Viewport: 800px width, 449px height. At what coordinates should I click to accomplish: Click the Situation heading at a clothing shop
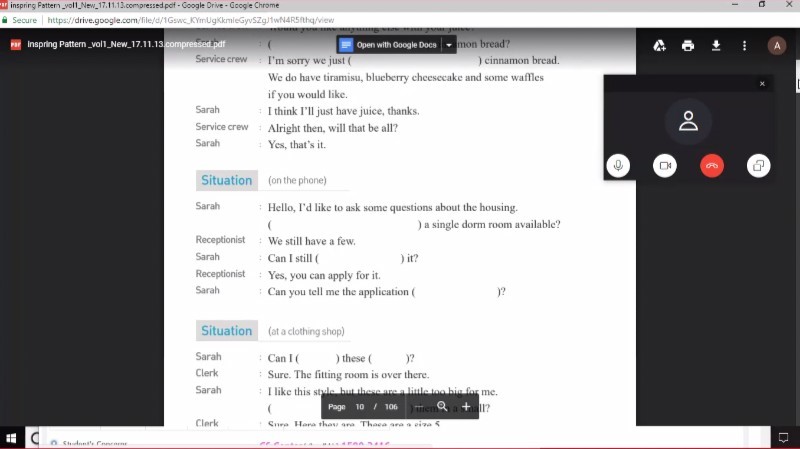pos(227,331)
